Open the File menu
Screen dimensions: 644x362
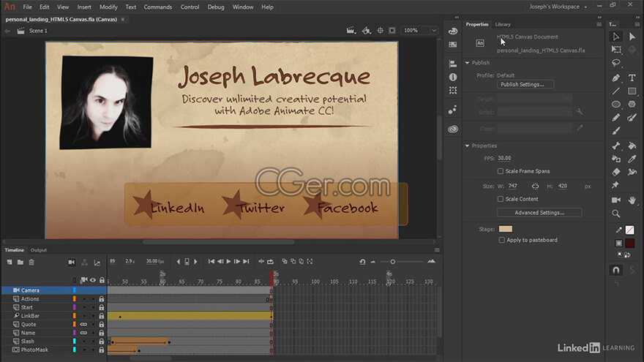28,7
